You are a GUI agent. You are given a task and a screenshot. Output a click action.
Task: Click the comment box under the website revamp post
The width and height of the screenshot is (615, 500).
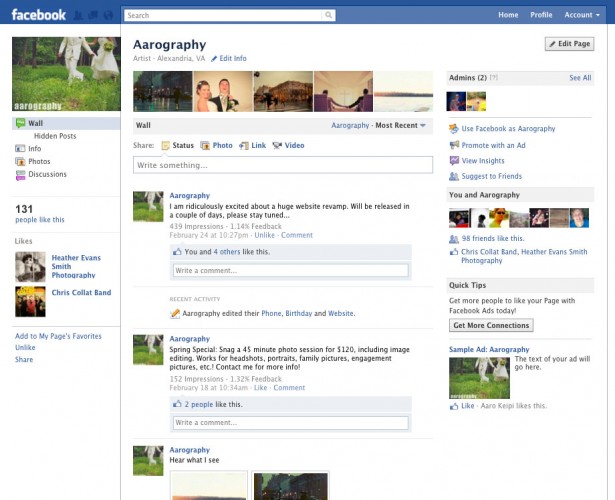pos(291,271)
